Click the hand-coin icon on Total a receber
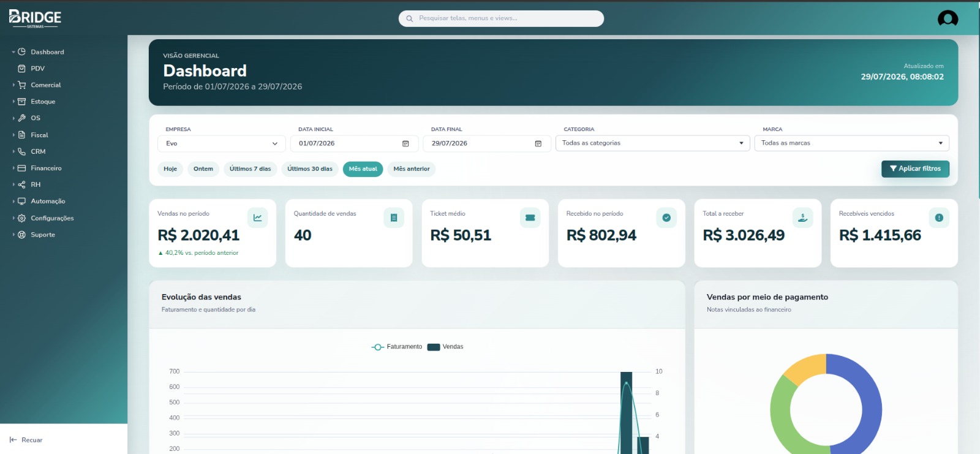 click(x=803, y=218)
